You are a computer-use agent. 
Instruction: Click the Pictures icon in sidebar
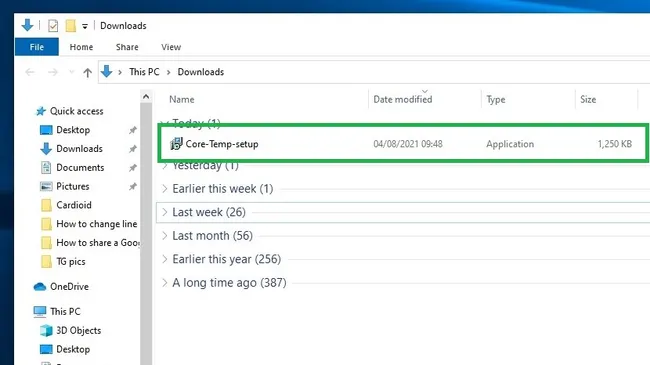pyautogui.click(x=46, y=187)
